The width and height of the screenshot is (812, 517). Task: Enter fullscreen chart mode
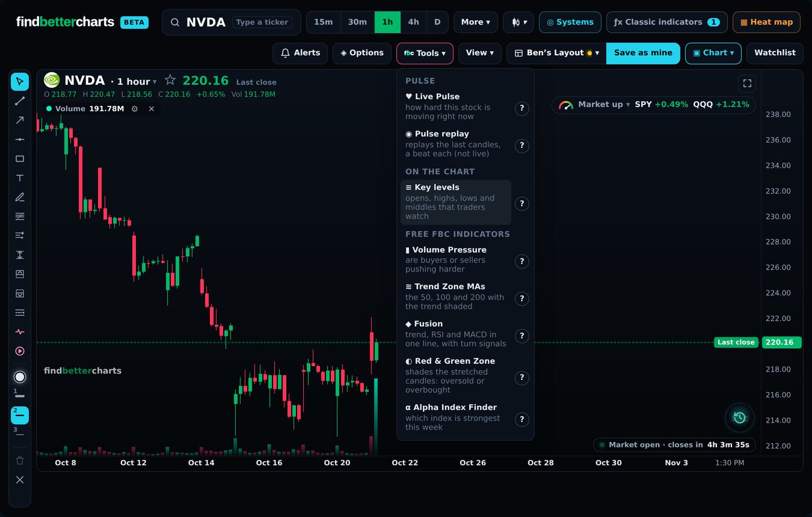click(747, 84)
